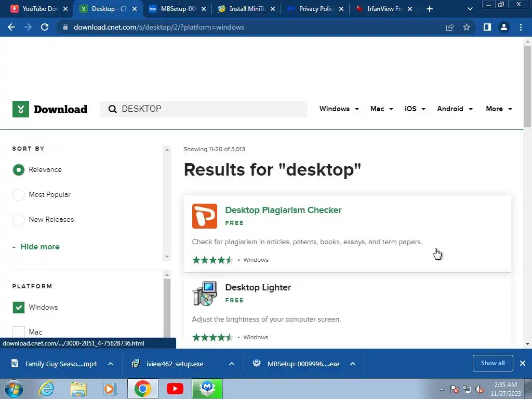
Task: Open the Chrome profile icon
Action: point(504,27)
